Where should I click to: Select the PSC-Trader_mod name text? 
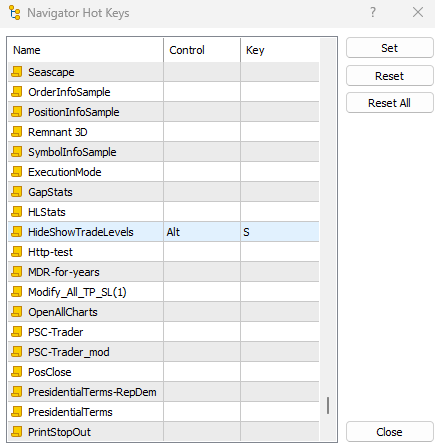[x=69, y=352]
